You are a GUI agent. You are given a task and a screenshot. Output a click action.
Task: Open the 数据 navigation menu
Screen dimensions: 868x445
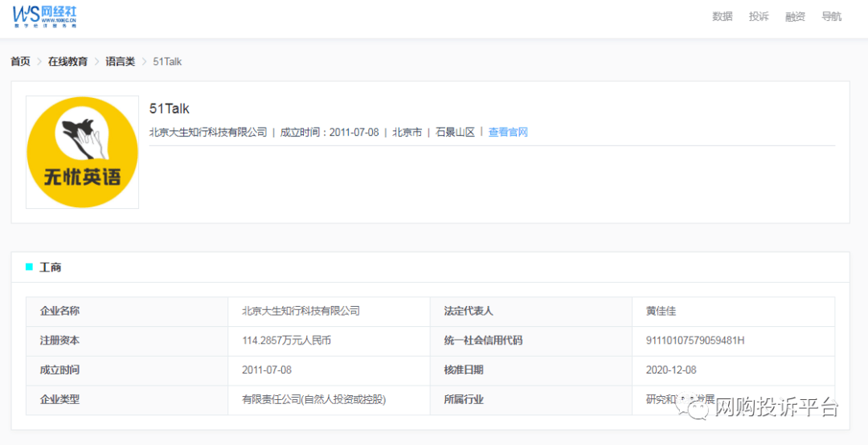pos(723,17)
